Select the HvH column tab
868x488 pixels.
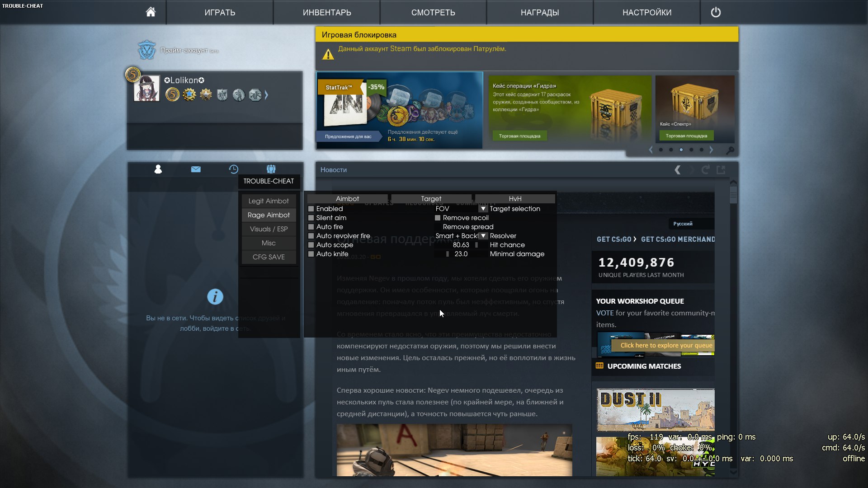515,199
